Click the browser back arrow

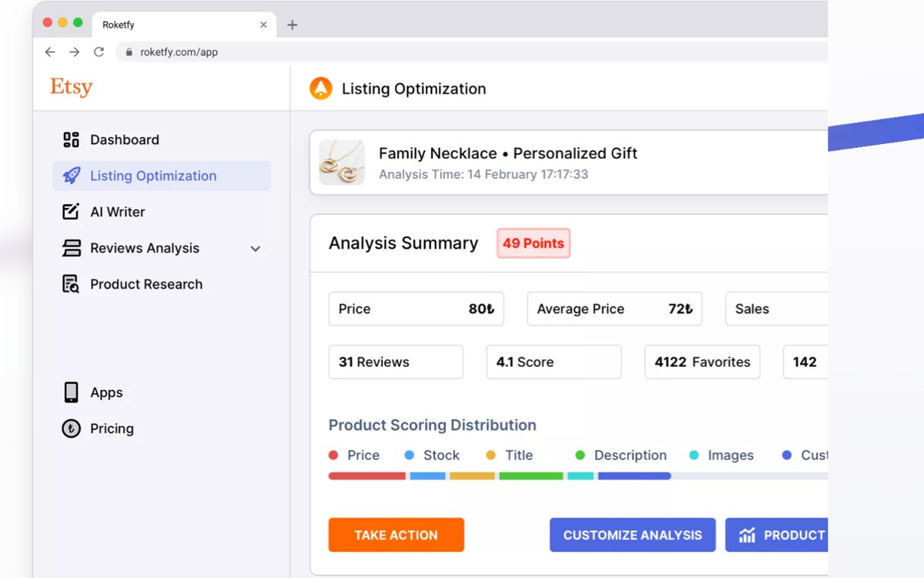point(50,52)
